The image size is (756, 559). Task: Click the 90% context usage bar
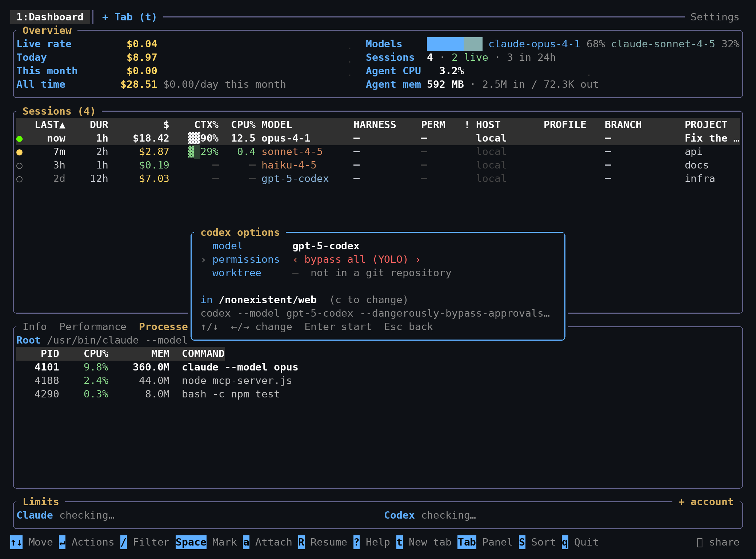194,138
